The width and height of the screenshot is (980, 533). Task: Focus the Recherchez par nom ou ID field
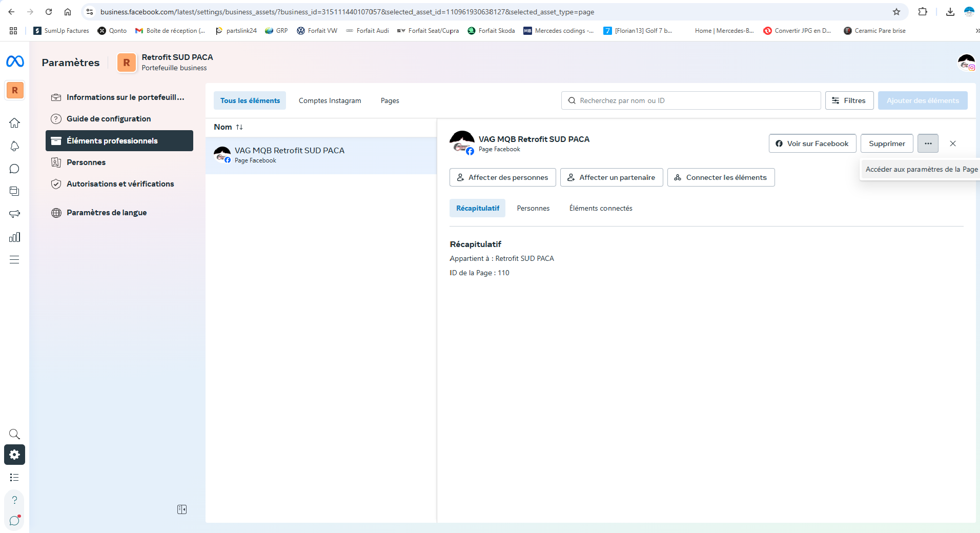[691, 100]
